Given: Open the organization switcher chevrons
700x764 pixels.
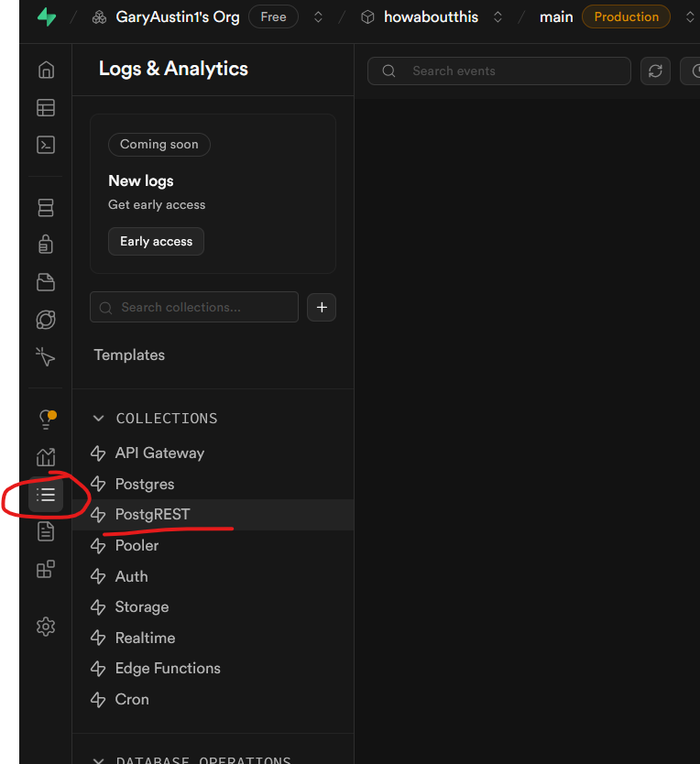Looking at the screenshot, I should coord(318,17).
